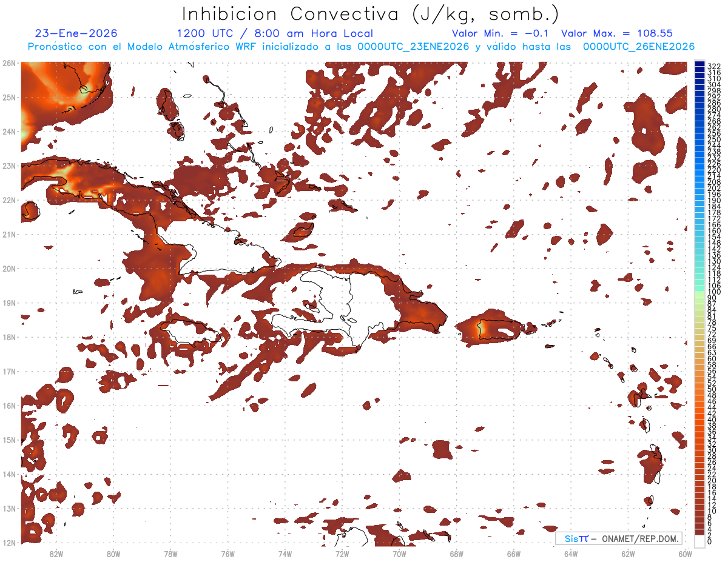
Task: Click latitude label '21N'
Action: click(x=9, y=234)
